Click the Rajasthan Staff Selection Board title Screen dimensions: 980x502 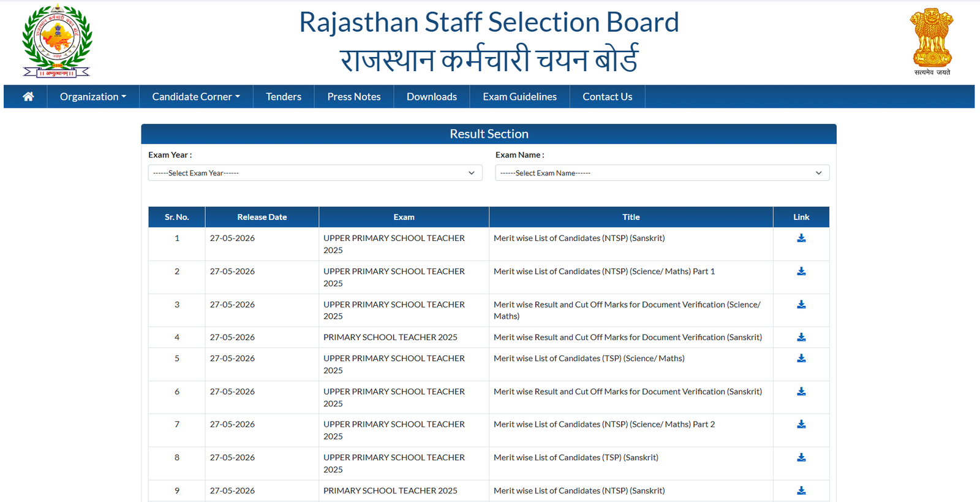(x=489, y=22)
